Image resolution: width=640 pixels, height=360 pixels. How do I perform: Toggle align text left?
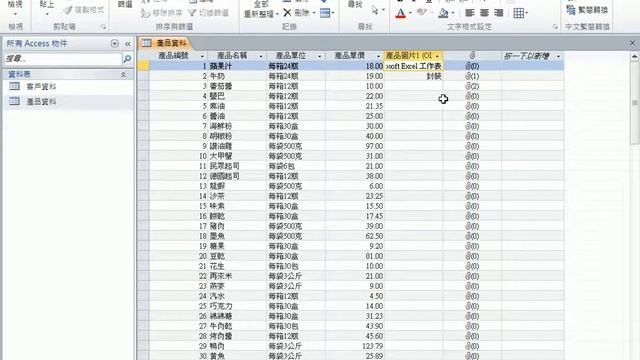pos(470,13)
